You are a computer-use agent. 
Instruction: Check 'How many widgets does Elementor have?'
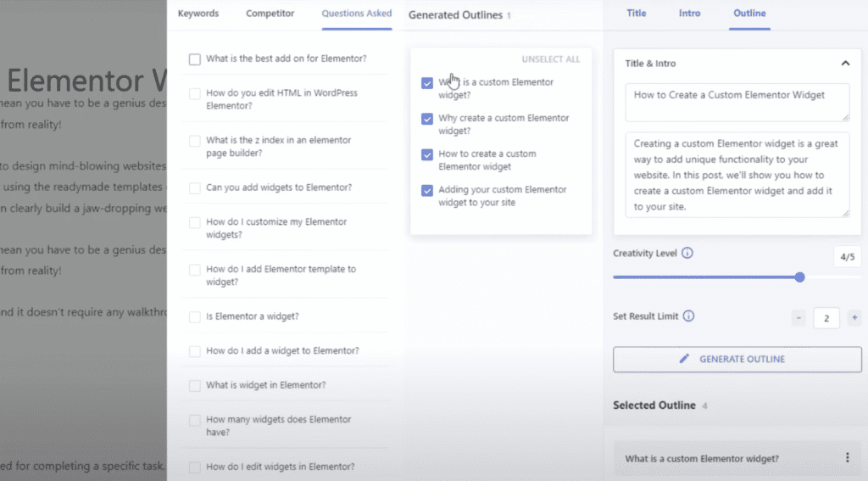point(194,420)
